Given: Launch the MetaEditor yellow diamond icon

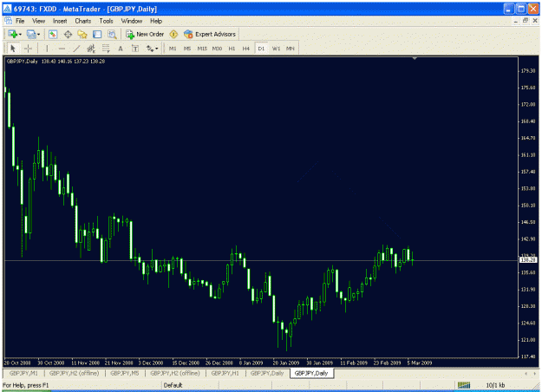Looking at the screenshot, I should [173, 34].
